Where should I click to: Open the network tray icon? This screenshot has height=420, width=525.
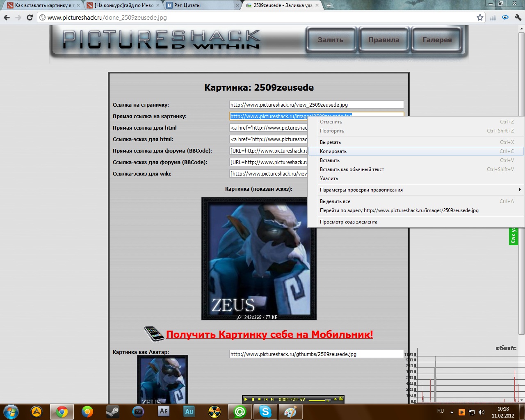tap(472, 412)
